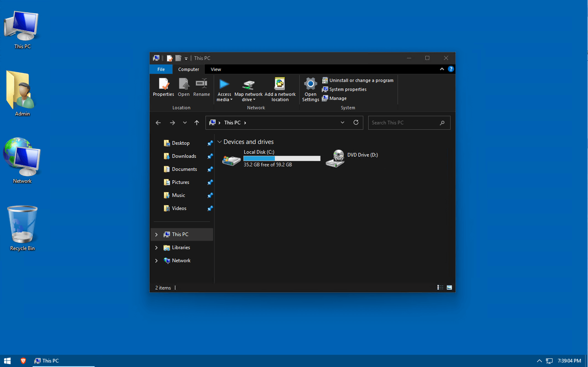Select the This PC desktop shortcut
Viewport: 588px width, 367px height.
(22, 30)
